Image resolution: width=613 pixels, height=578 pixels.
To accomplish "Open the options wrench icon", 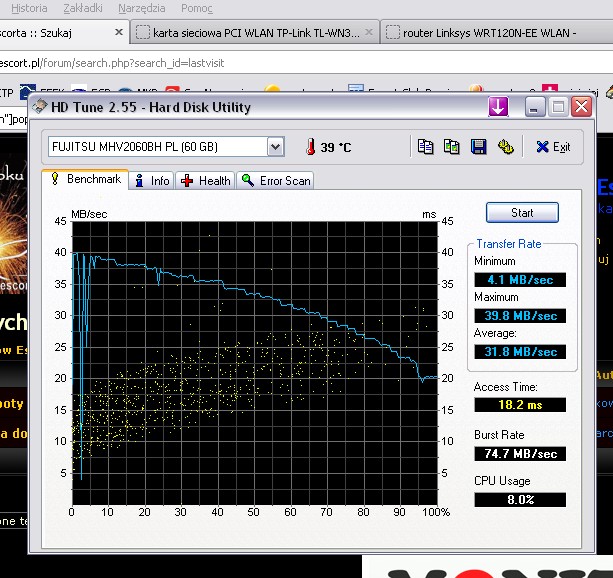I will click(505, 147).
